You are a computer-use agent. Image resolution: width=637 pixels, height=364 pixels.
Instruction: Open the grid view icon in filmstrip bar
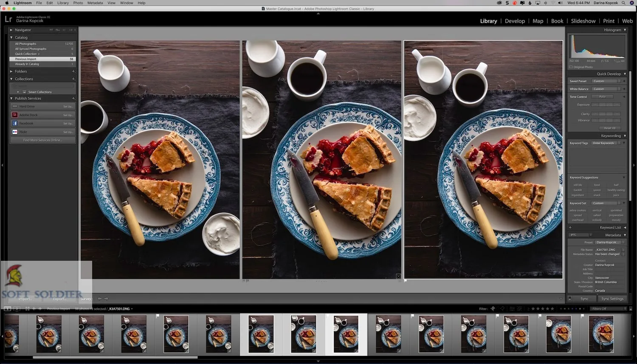(28, 309)
